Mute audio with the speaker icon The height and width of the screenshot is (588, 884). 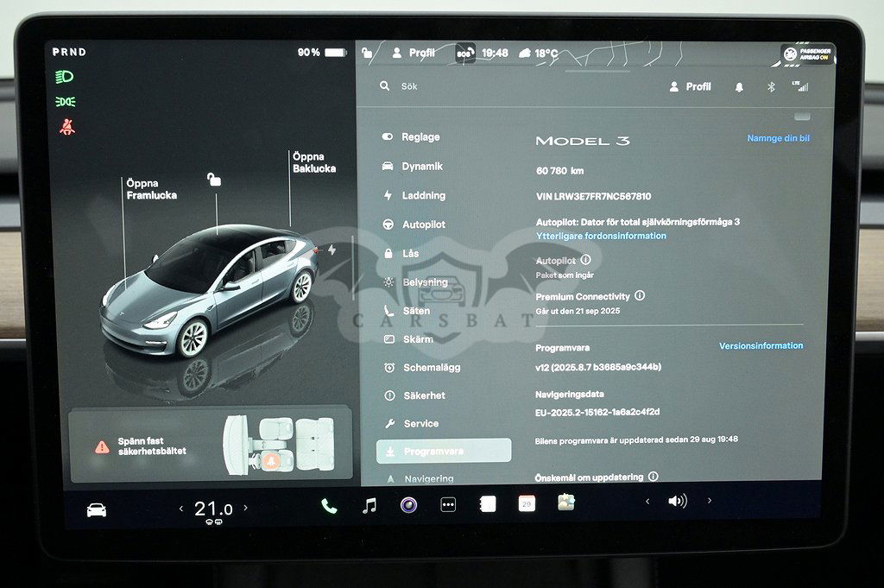678,501
